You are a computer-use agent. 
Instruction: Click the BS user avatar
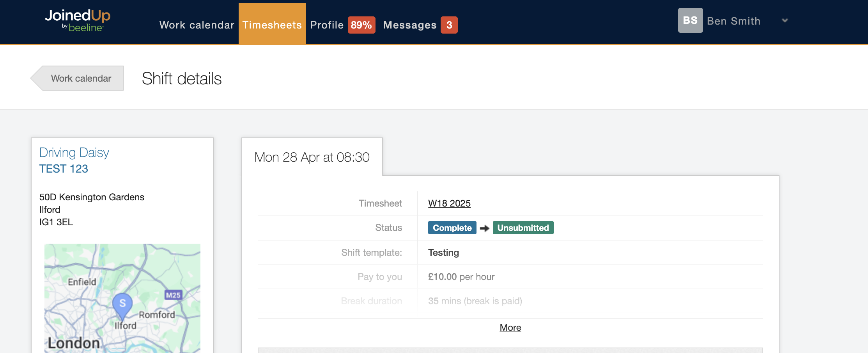[690, 20]
